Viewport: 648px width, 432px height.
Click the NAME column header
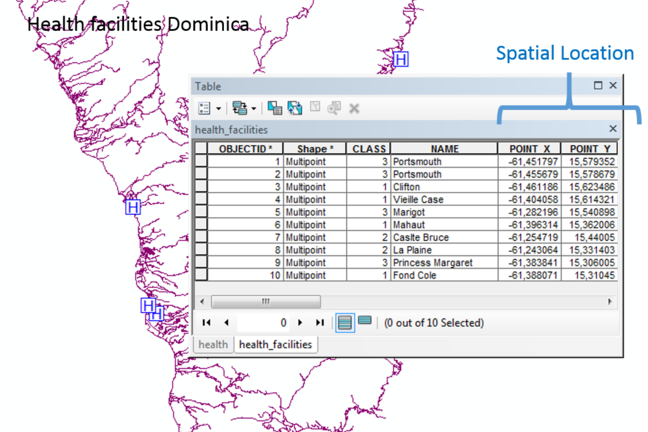444,149
